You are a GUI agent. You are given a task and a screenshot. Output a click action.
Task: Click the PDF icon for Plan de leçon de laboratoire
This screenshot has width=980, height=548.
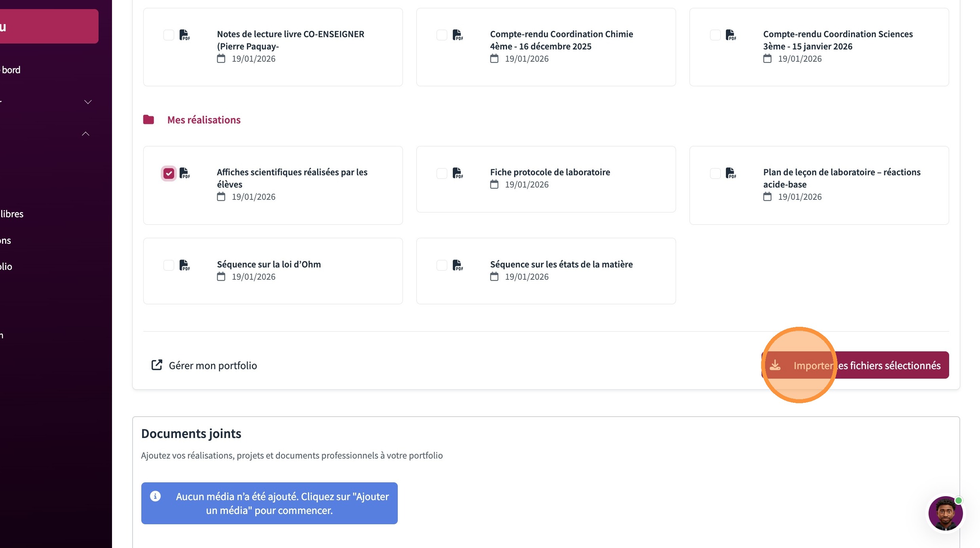point(731,173)
